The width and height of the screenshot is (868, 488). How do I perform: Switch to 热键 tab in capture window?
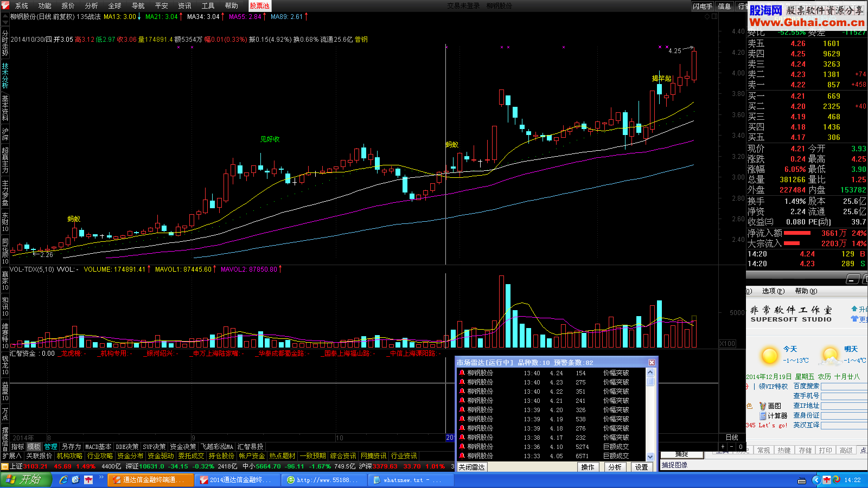coord(784,451)
